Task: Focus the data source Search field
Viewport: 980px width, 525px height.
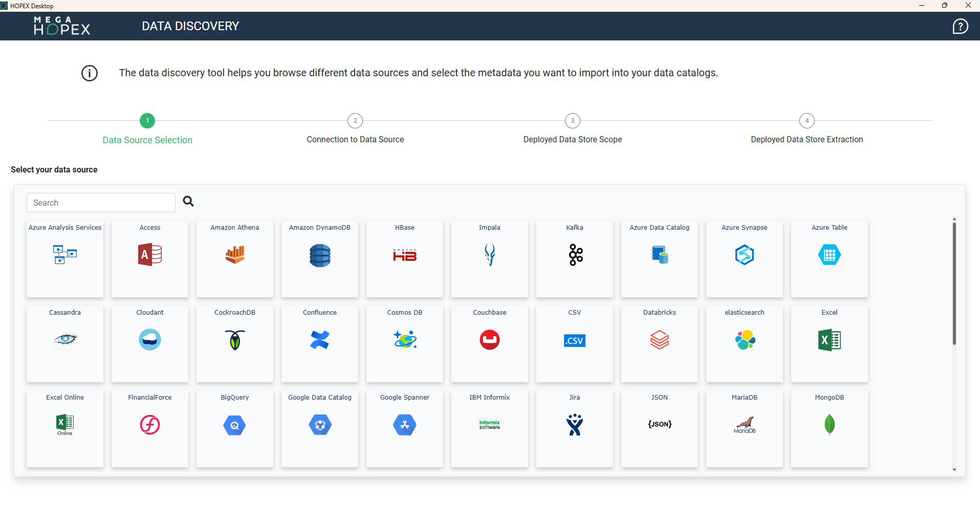Action: click(x=101, y=203)
